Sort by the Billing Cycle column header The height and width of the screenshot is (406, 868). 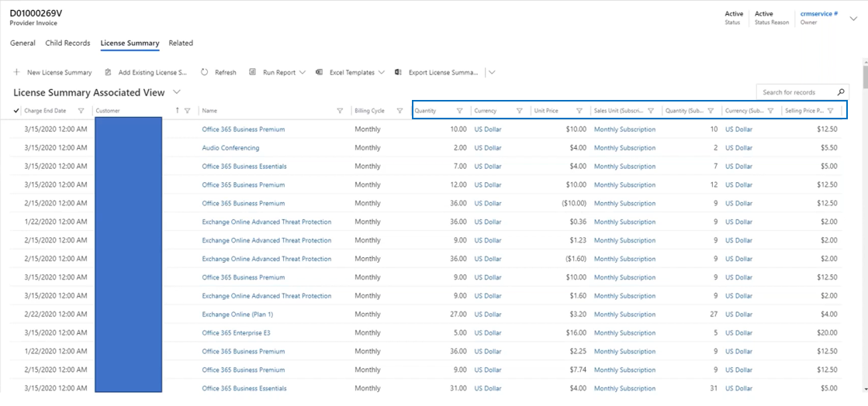[369, 111]
